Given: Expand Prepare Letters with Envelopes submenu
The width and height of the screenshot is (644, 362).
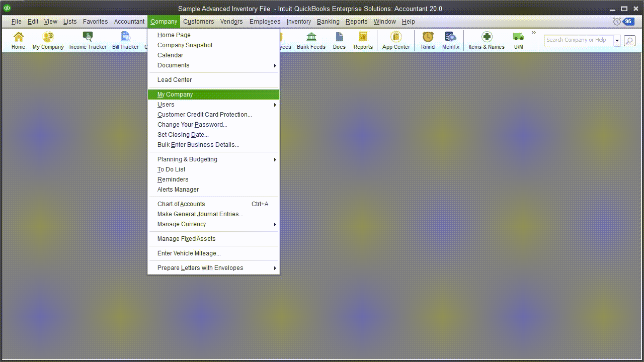Looking at the screenshot, I should [213, 268].
